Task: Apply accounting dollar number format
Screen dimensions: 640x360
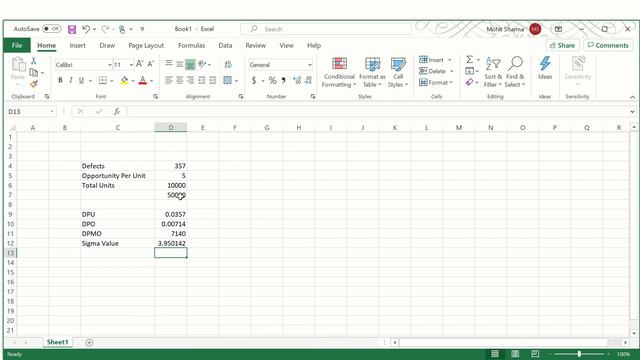Action: tap(254, 80)
